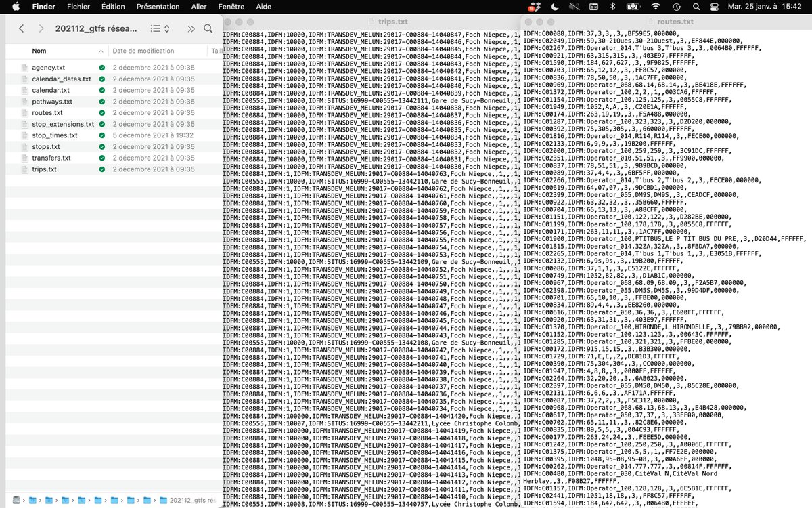The width and height of the screenshot is (812, 508).
Task: Toggle Do Not Disturb moon icon
Action: coord(554,6)
